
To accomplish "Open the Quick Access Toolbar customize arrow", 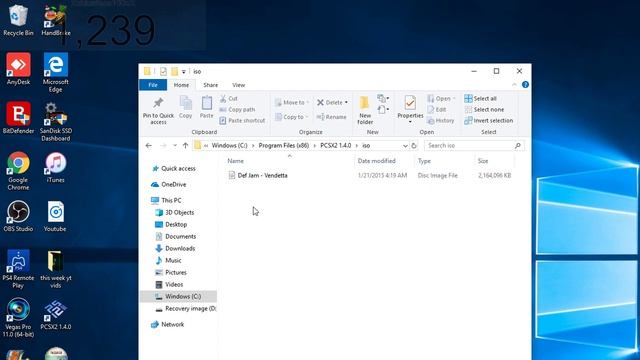I will (184, 71).
